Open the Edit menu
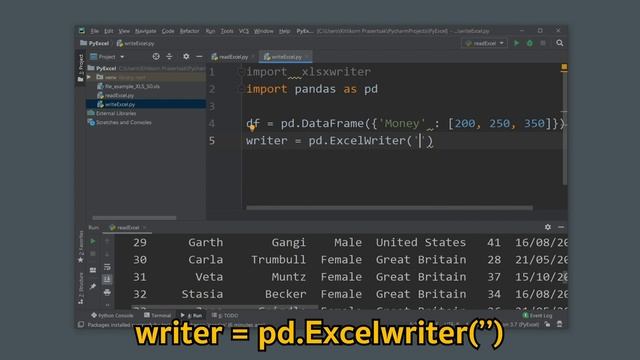Image resolution: width=640 pixels, height=360 pixels. coord(108,31)
